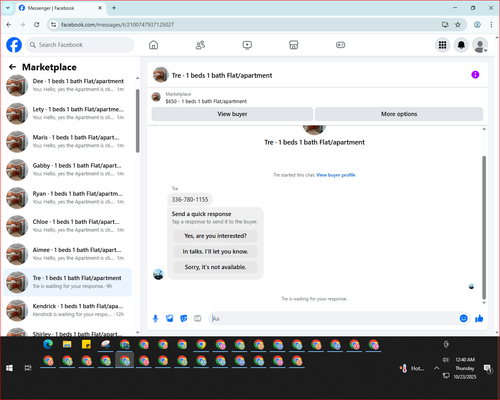Screen dimensions: 500x400
Task: Attach a file with the photo icon
Action: (x=170, y=319)
